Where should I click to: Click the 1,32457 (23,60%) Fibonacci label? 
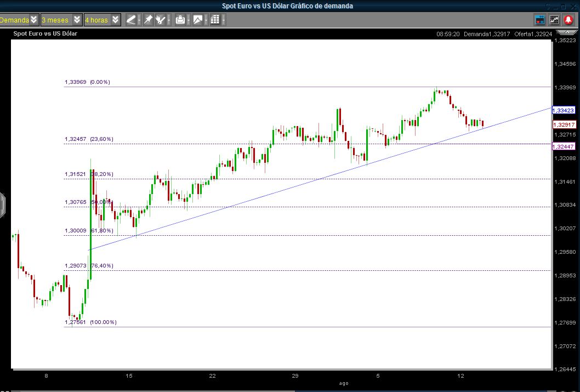point(89,139)
